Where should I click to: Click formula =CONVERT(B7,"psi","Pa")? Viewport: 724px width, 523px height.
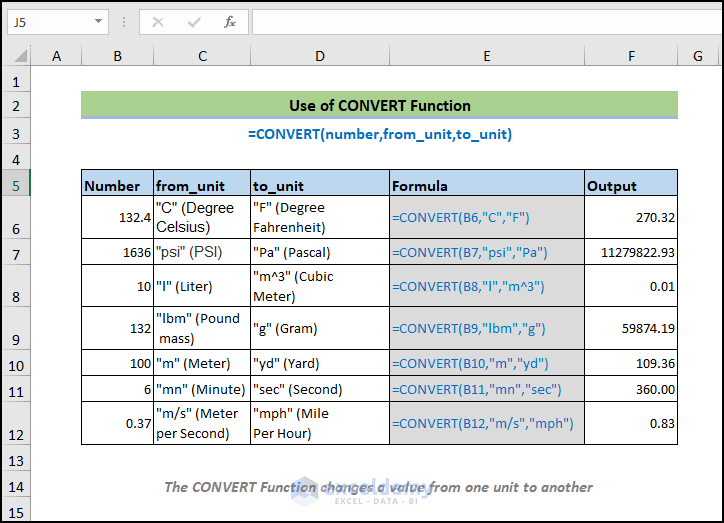point(487,252)
